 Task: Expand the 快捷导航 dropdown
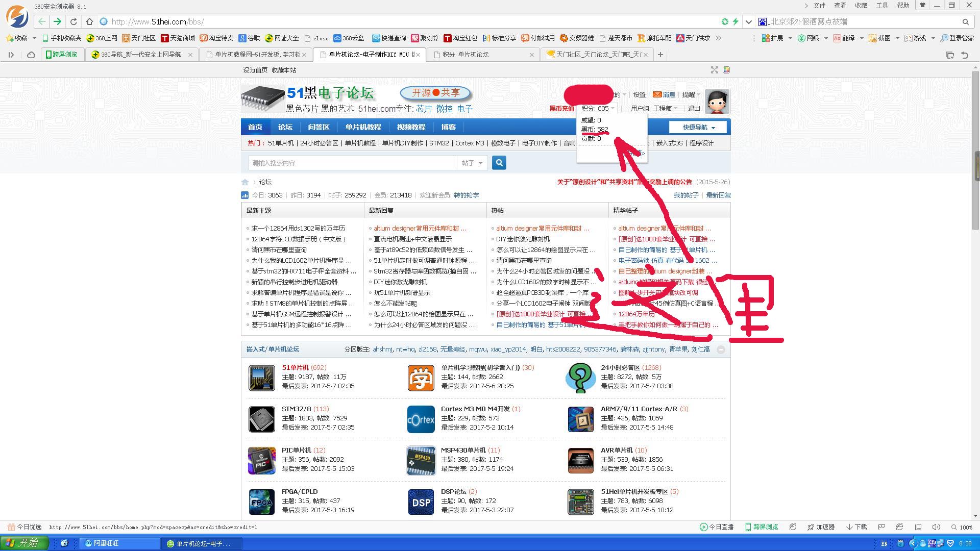[699, 127]
